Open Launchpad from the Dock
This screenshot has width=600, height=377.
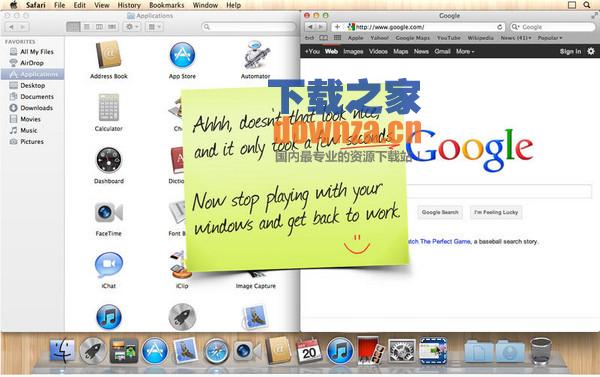point(93,351)
